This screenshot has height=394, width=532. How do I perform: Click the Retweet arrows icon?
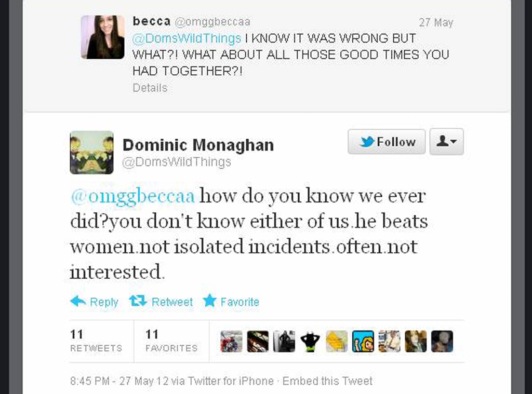pos(138,301)
